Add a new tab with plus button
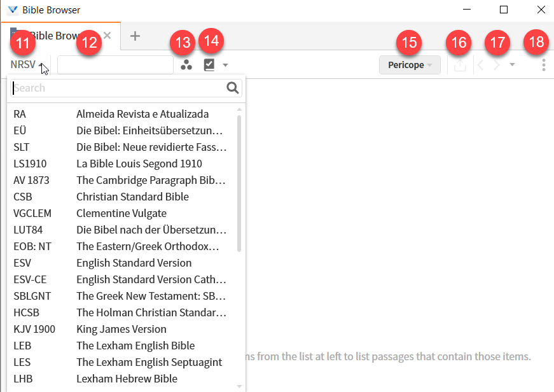The image size is (554, 392). pos(135,36)
